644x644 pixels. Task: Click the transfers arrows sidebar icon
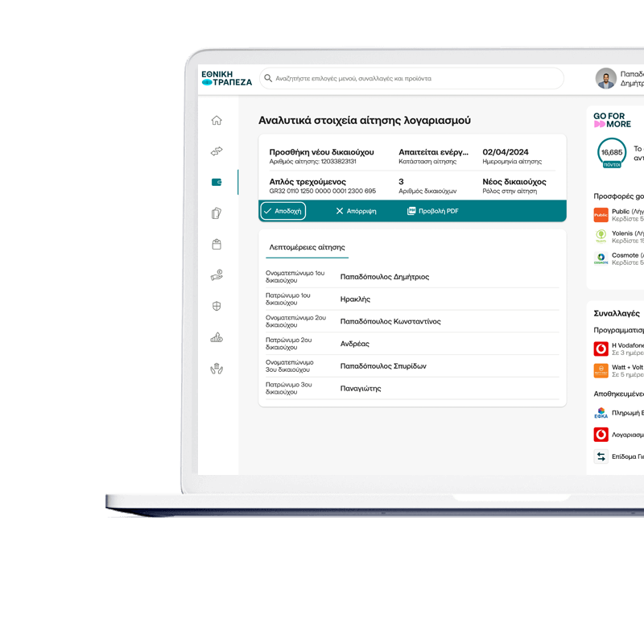[x=217, y=151]
